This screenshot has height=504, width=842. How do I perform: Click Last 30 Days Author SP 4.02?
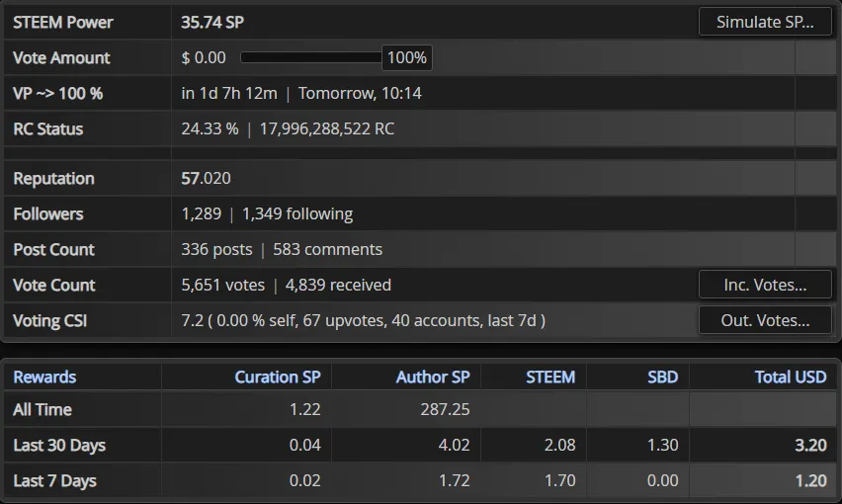pos(455,445)
